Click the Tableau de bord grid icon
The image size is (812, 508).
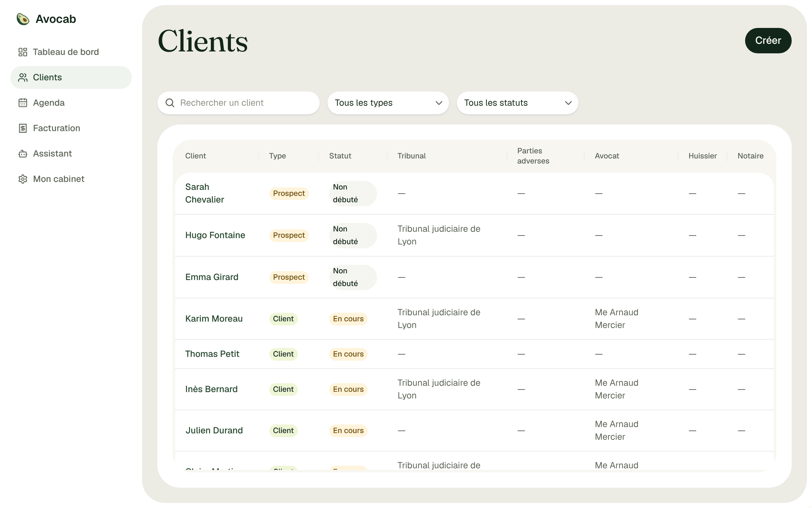coord(23,52)
